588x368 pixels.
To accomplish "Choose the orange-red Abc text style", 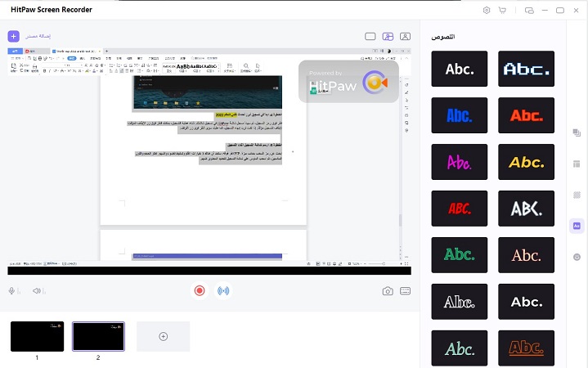I will [526, 115].
